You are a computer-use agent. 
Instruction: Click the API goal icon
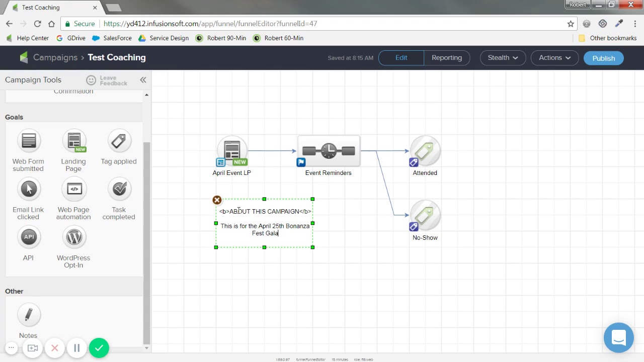pos(29,237)
